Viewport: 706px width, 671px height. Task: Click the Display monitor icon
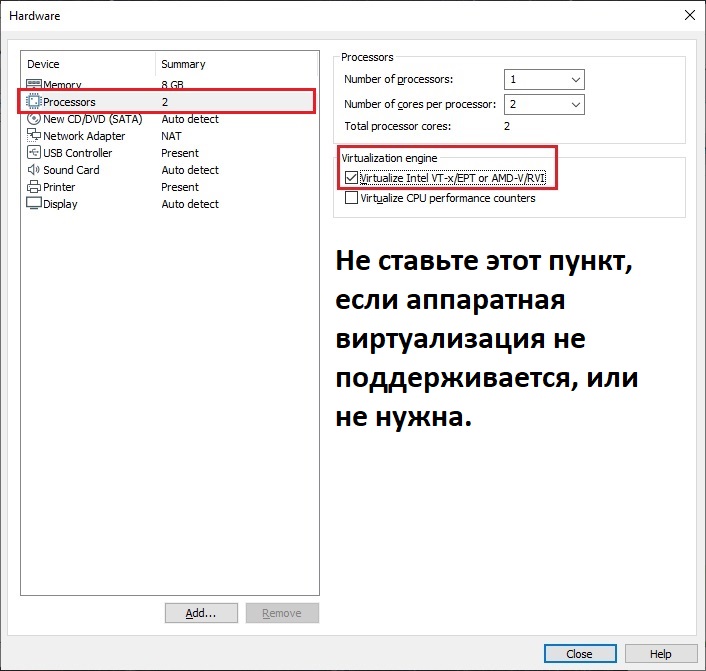click(x=34, y=204)
